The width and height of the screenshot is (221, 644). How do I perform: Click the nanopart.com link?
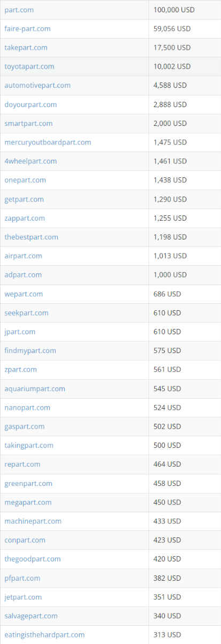27,407
